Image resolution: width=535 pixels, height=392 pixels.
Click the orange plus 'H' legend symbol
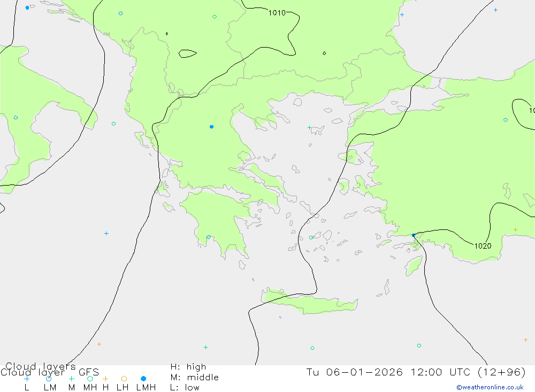[x=105, y=379]
